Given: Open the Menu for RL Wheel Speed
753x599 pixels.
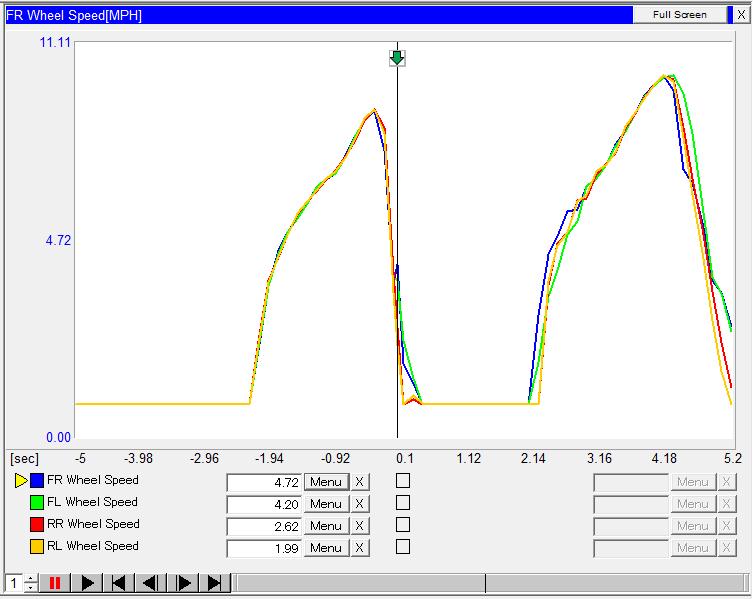Looking at the screenshot, I should (x=326, y=548).
